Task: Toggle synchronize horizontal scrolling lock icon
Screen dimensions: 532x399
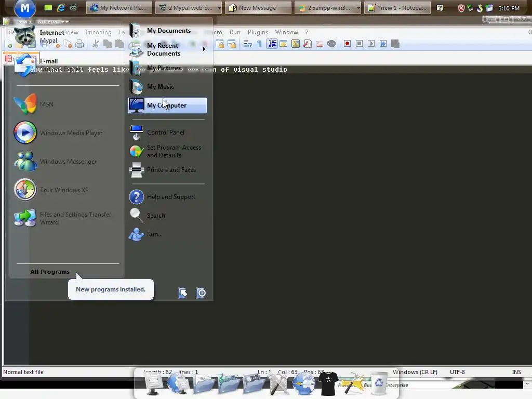Action: click(x=232, y=44)
